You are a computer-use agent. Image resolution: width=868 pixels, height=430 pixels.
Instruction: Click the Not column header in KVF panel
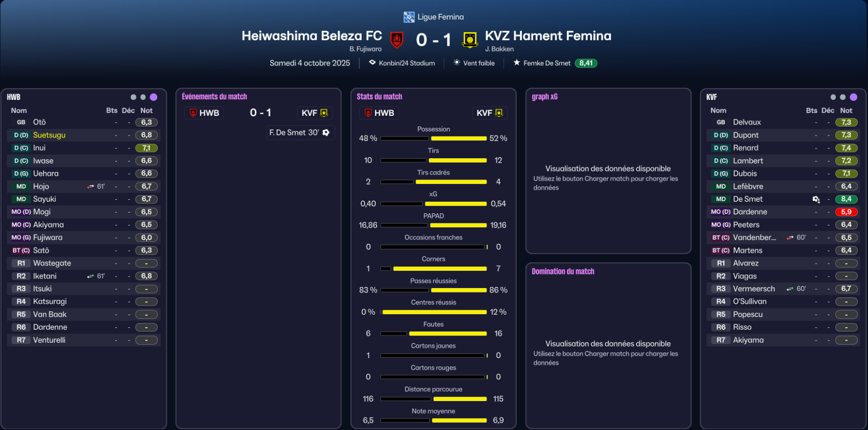click(x=846, y=111)
